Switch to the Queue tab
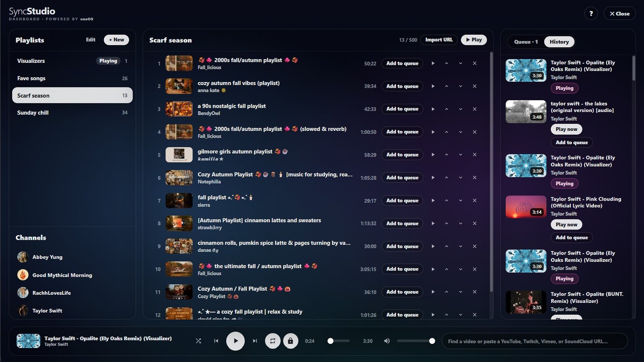The height and width of the screenshot is (362, 644). [526, 42]
